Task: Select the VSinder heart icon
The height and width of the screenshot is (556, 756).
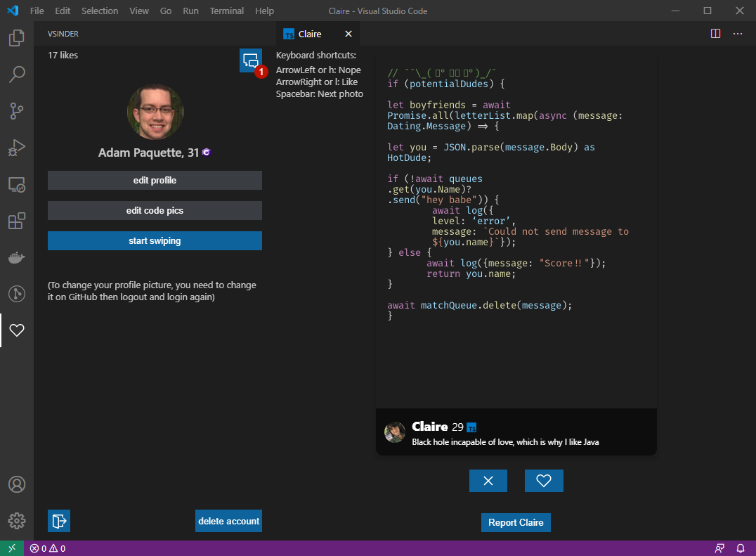Action: 17,330
